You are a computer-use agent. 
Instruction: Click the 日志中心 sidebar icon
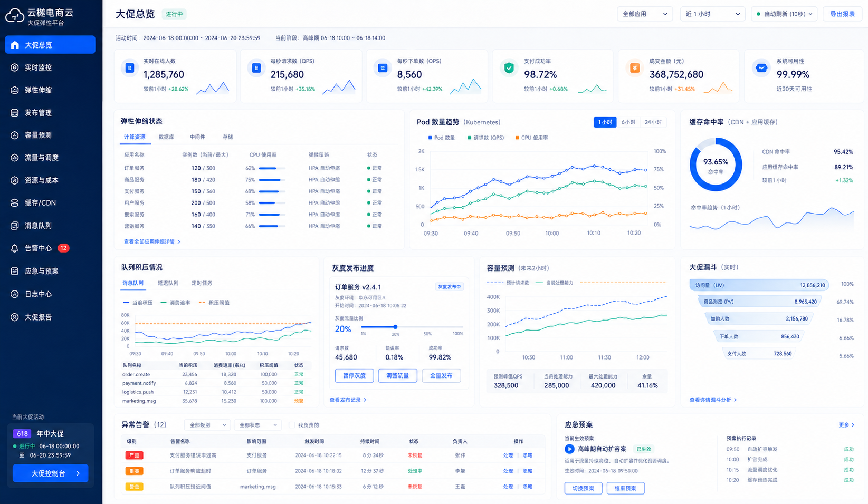15,294
